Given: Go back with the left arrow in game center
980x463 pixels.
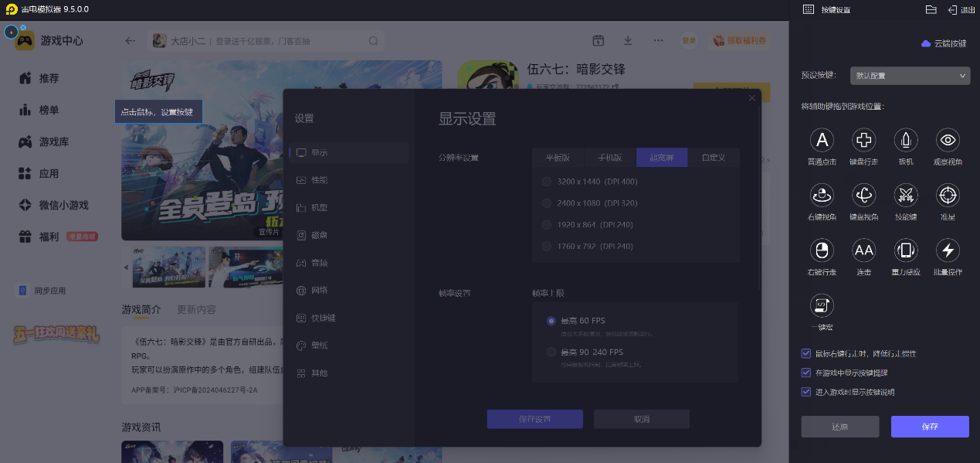Looking at the screenshot, I should coord(130,41).
